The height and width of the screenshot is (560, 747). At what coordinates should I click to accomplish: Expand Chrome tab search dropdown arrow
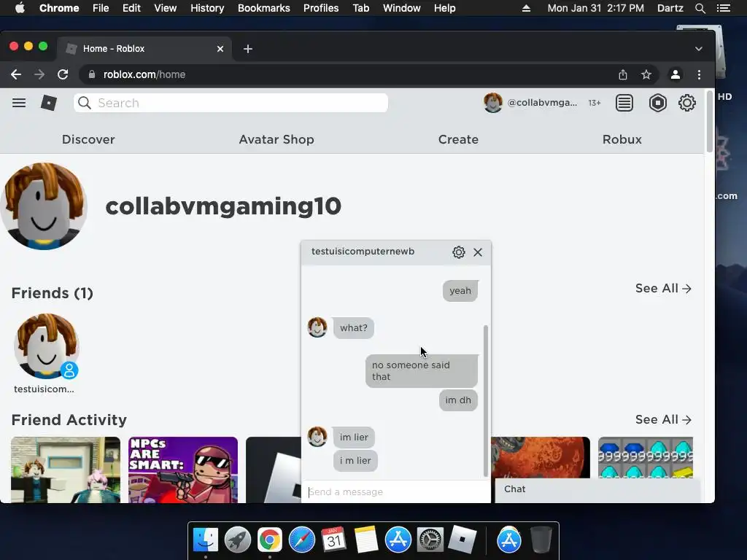coord(698,49)
